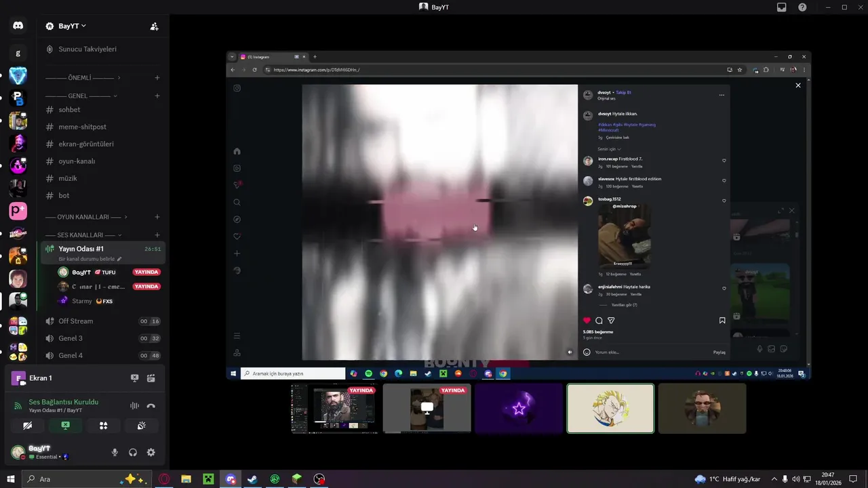Image resolution: width=868 pixels, height=488 pixels.
Task: Open the taskbar weather widget Hafif yağ./kar
Action: pyautogui.click(x=728, y=479)
